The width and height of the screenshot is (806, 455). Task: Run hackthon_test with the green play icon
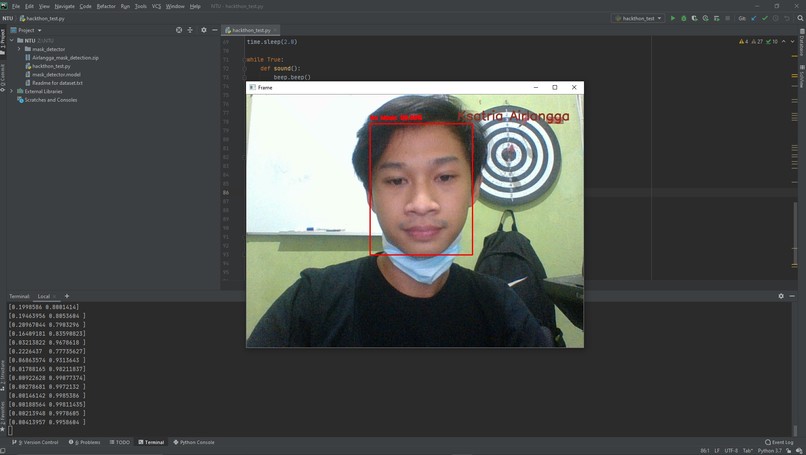(672, 18)
